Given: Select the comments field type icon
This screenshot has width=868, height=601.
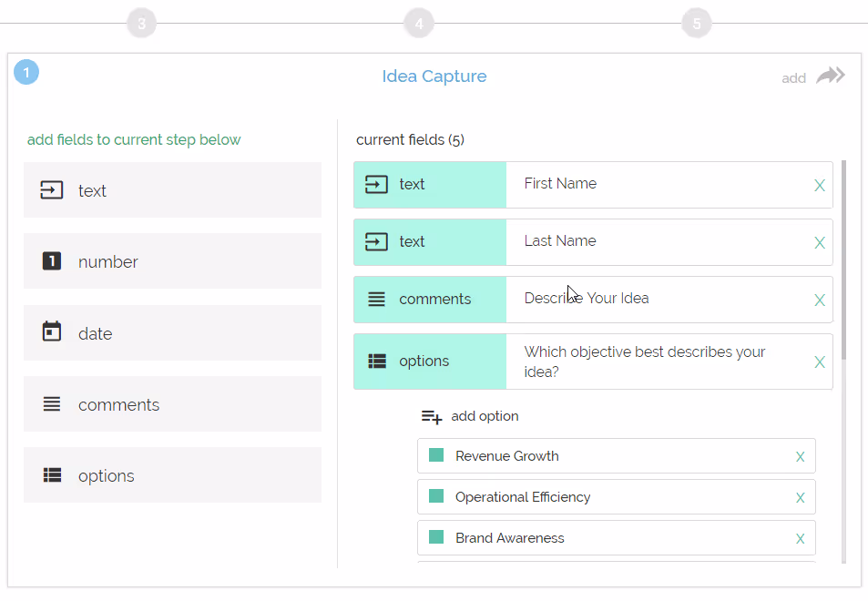Looking at the screenshot, I should (x=52, y=403).
